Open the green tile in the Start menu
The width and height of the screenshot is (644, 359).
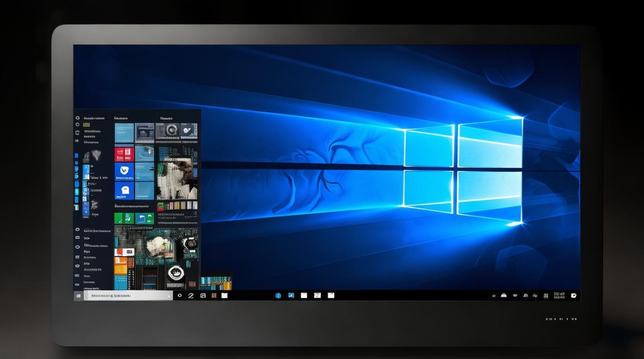[124, 218]
